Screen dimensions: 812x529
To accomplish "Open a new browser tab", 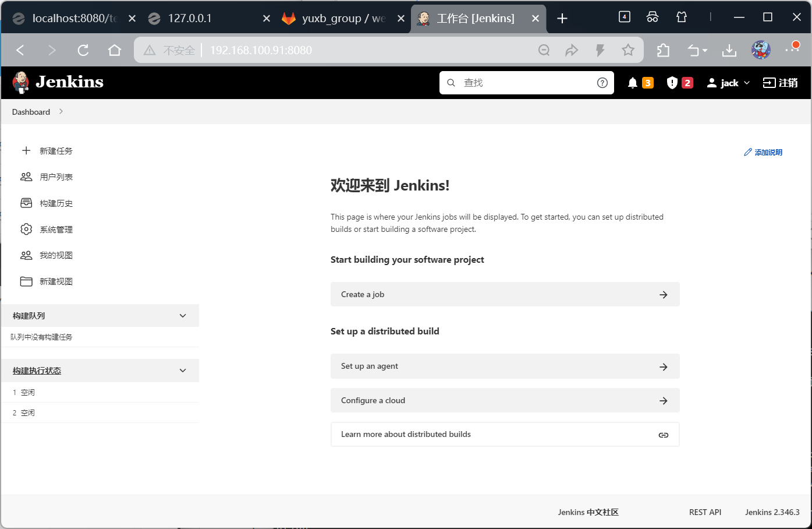I will (562, 19).
